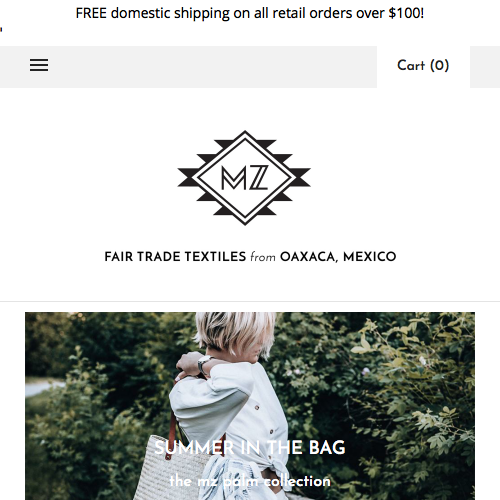This screenshot has height=500, width=500.
Task: Click the wristwatch in the hero photo
Action: [205, 363]
